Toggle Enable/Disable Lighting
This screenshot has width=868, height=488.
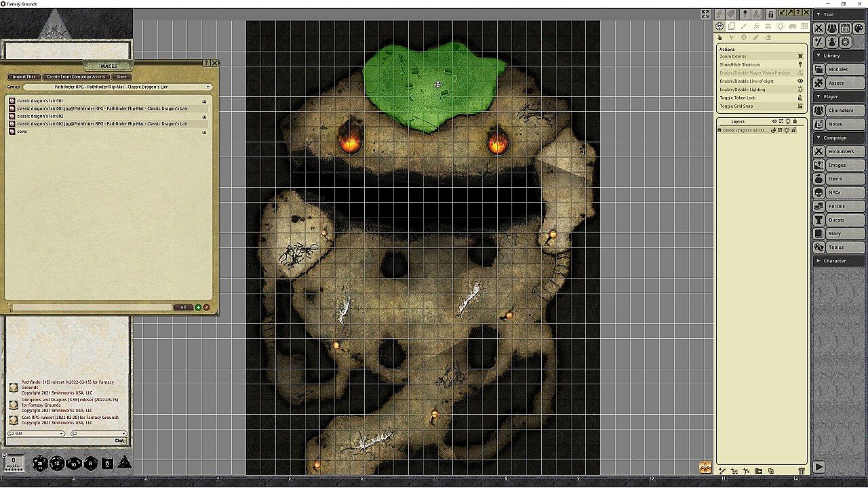[x=761, y=89]
